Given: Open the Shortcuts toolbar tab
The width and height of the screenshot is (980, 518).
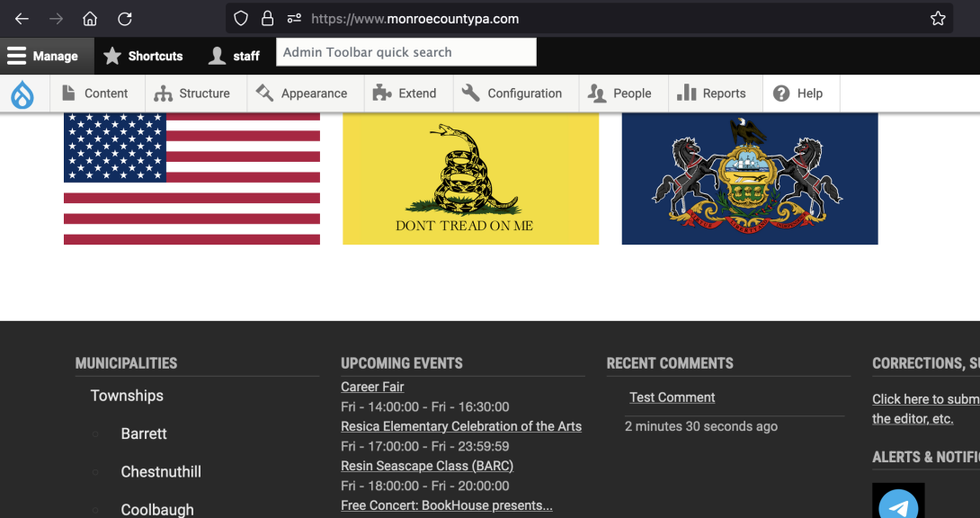Looking at the screenshot, I should point(143,57).
